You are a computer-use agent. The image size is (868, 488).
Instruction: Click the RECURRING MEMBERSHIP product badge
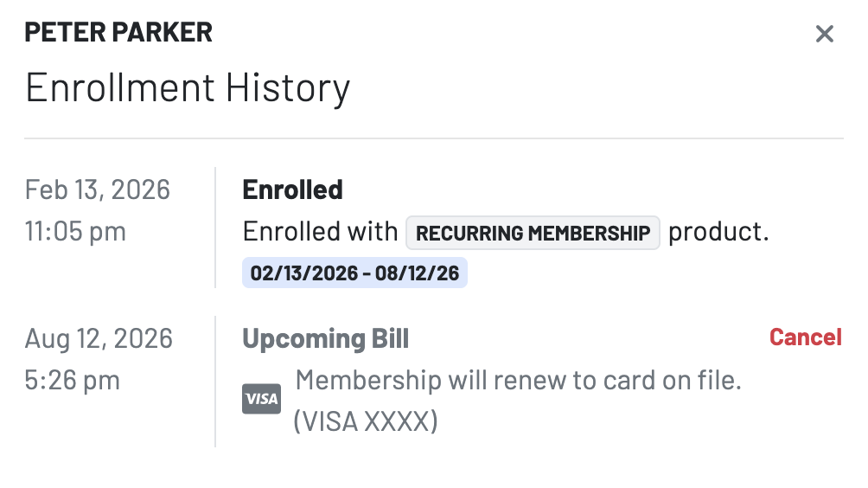click(x=533, y=233)
